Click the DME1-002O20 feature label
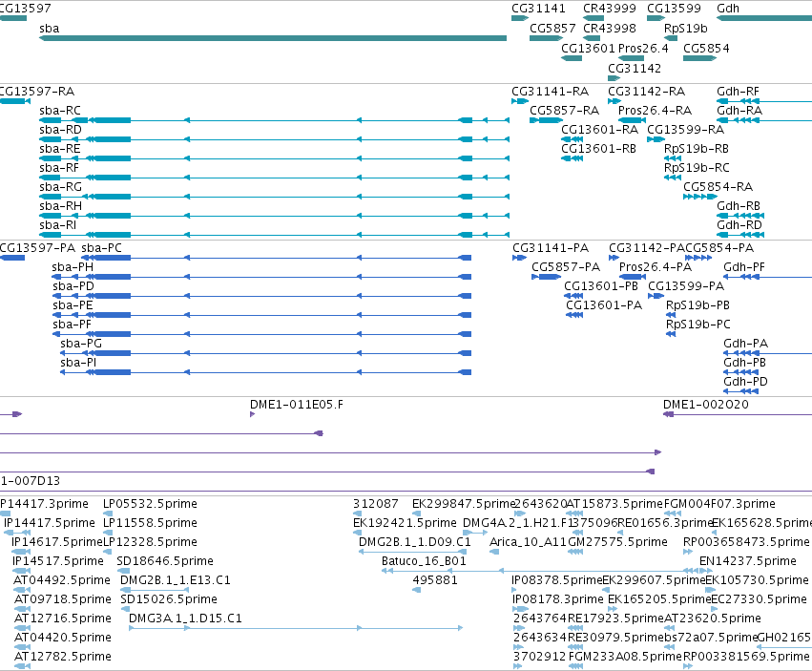 click(x=705, y=404)
